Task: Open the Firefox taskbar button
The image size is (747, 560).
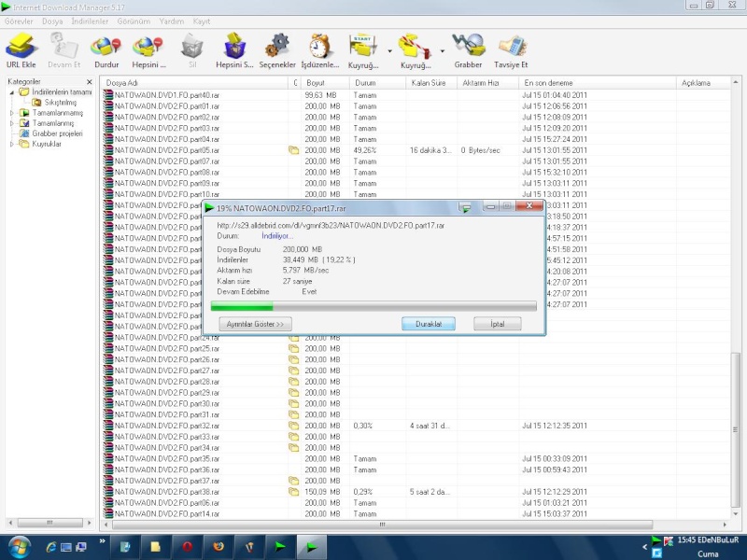Action: tap(218, 547)
